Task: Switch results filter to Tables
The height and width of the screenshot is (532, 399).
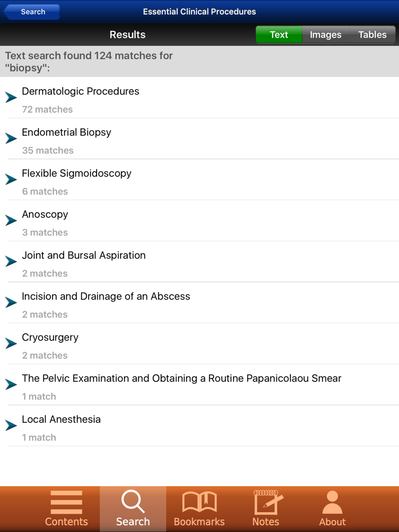Action: [372, 35]
